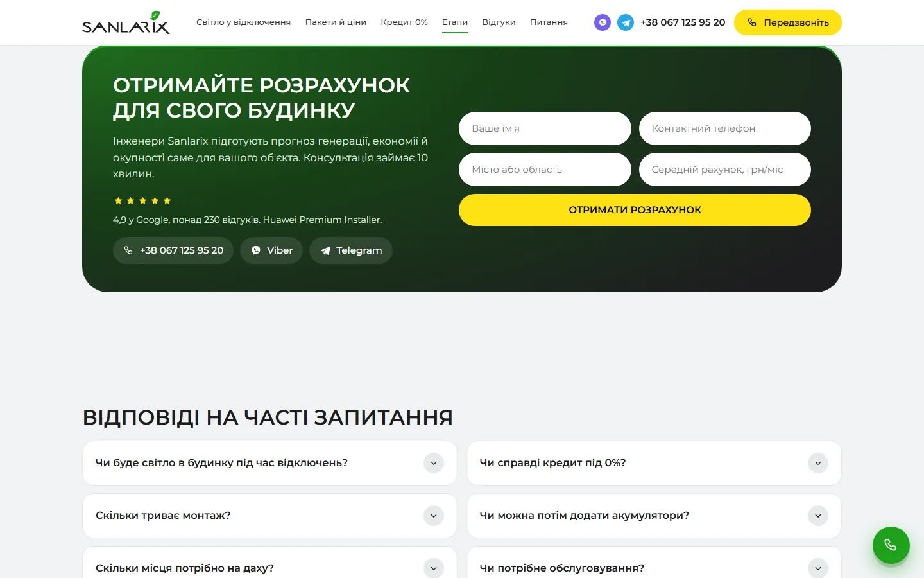
Task: Select the 'Середній рахунок, грн/міс' field
Action: 724,170
